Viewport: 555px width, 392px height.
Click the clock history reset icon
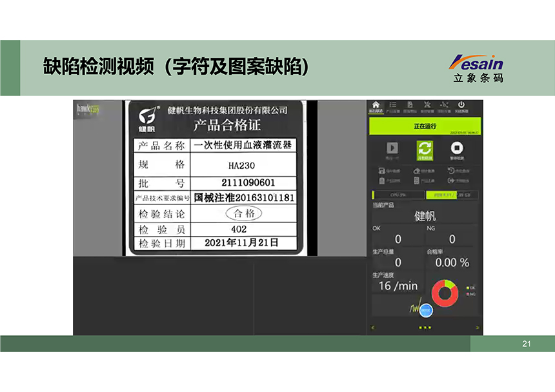pyautogui.click(x=451, y=171)
